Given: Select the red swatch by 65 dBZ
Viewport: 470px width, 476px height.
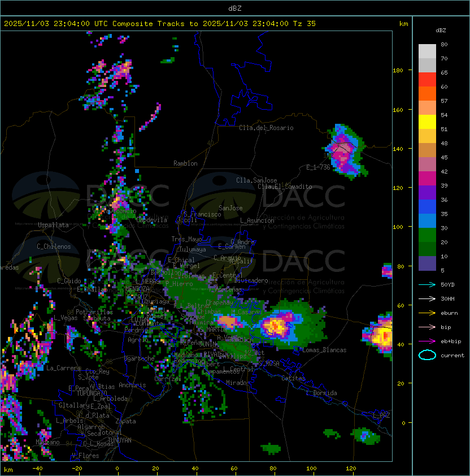Looking at the screenshot, I should (x=427, y=80).
